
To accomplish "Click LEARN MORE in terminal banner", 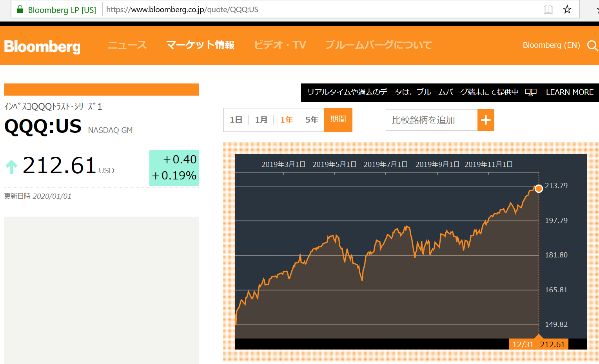I will 570,92.
